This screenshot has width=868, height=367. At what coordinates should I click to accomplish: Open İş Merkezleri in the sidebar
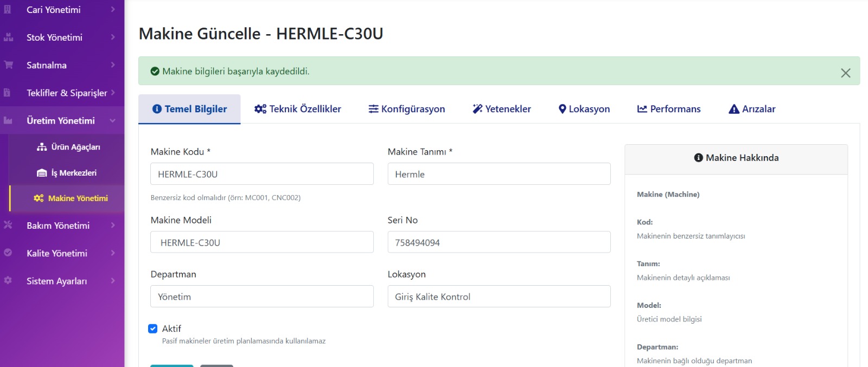point(73,173)
